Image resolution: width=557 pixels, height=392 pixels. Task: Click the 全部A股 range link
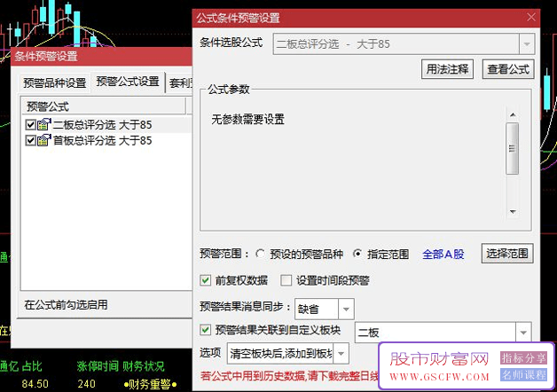pos(443,255)
